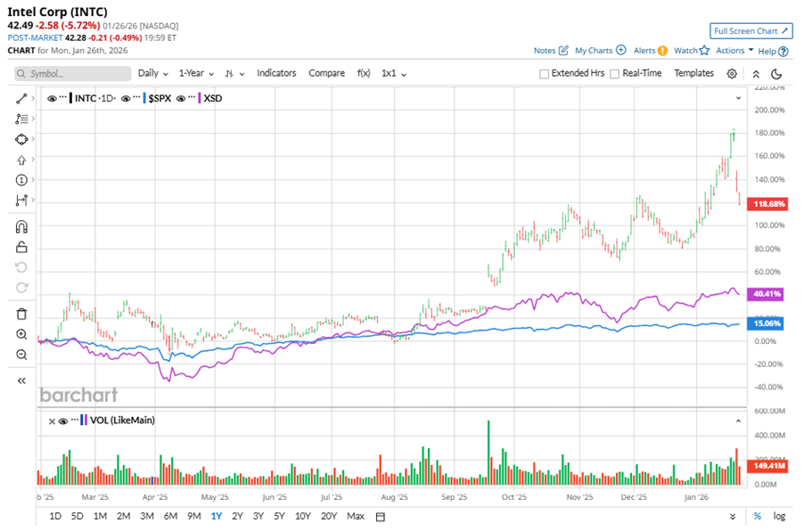Zoom in on the chart
Screen dimensions: 804x532
(21, 334)
